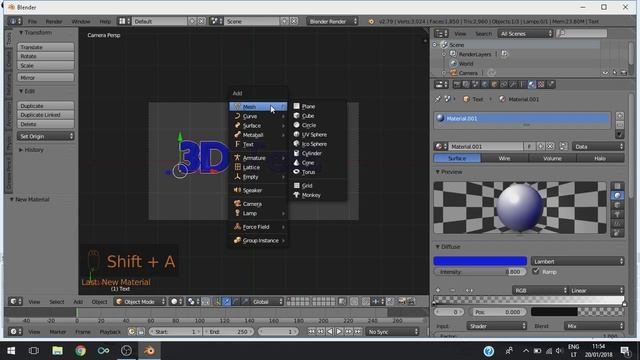Open the Windows Start menu
The image size is (640, 360).
[x=11, y=351]
